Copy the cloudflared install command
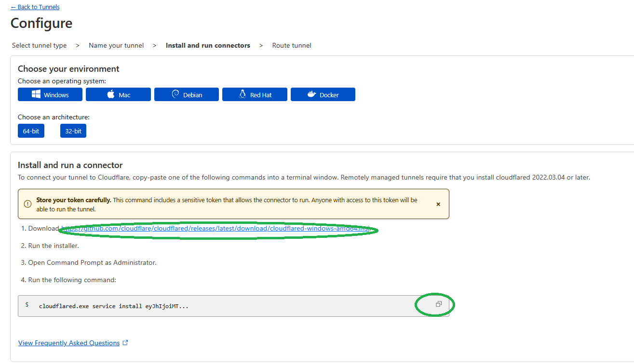Viewport: 634px width, 364px height. point(439,304)
